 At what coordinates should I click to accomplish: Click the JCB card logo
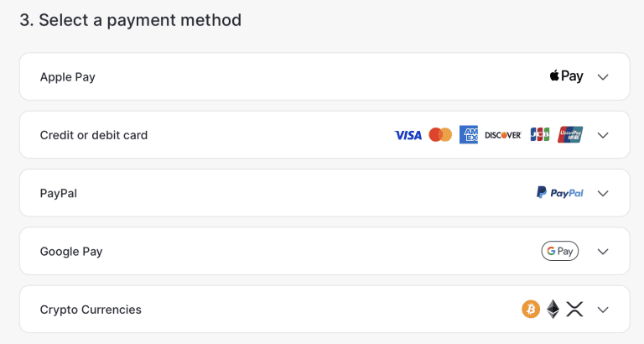540,135
